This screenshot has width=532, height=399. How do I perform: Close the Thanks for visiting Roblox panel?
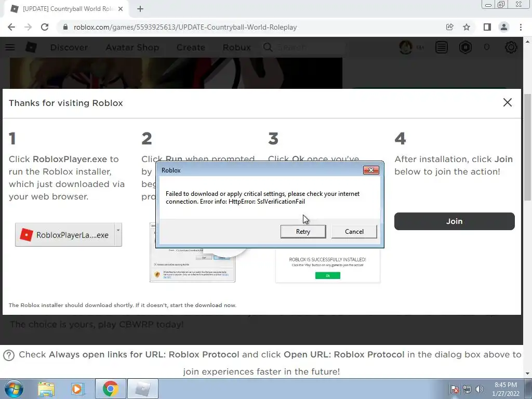coord(507,102)
